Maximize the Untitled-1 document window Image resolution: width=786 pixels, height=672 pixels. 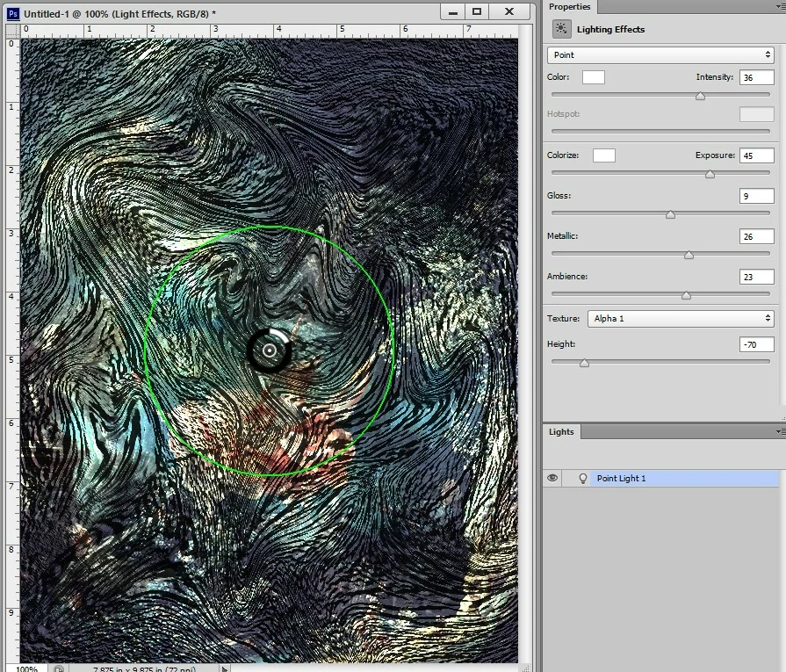[477, 12]
